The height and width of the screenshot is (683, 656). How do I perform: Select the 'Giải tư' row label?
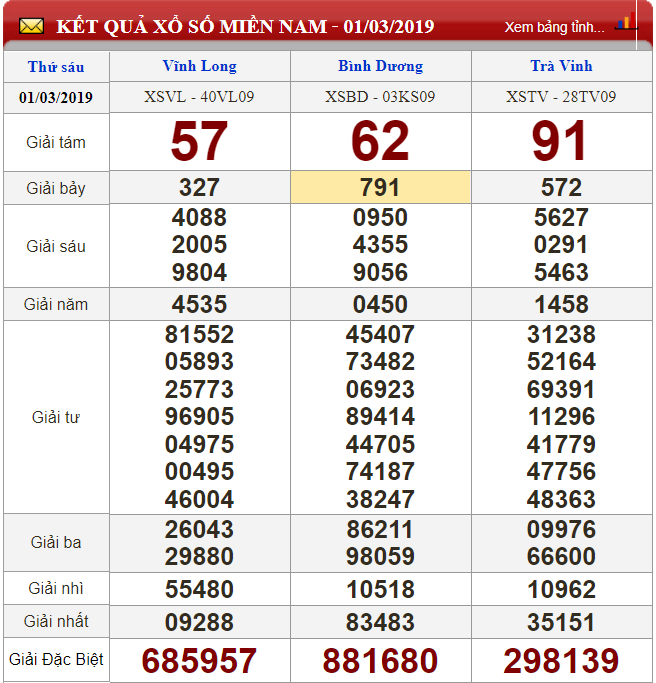point(56,417)
